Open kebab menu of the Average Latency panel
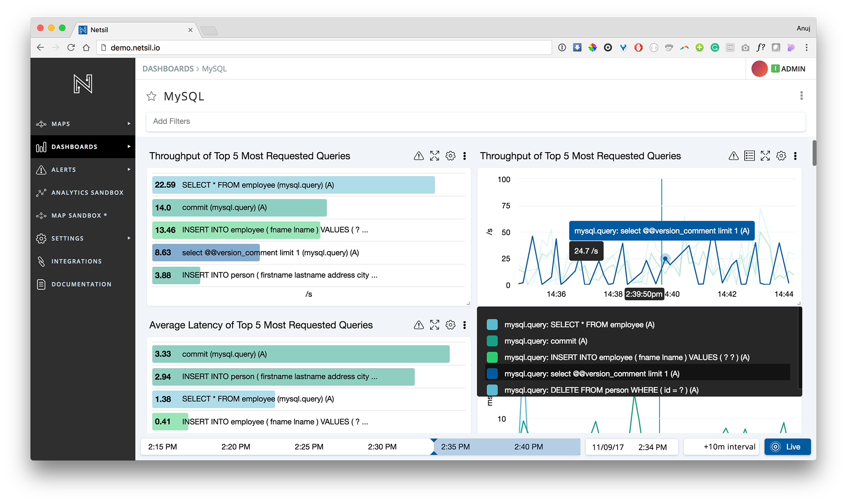This screenshot has width=847, height=504. (x=465, y=325)
